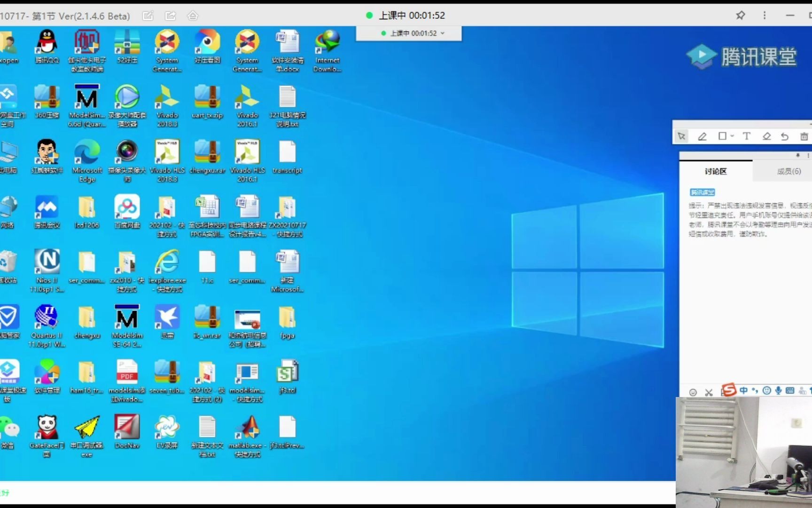Click the 腾讯课堂 tag in discussion

702,192
